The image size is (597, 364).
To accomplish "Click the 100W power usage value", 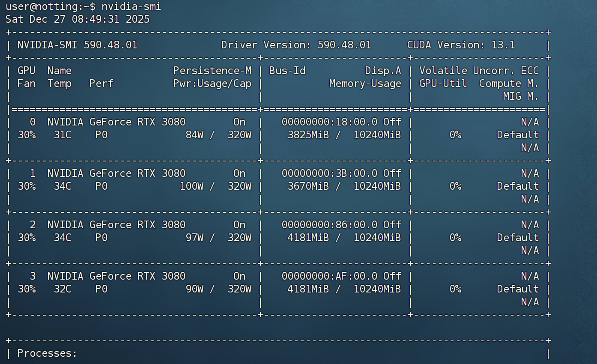I will [x=191, y=186].
